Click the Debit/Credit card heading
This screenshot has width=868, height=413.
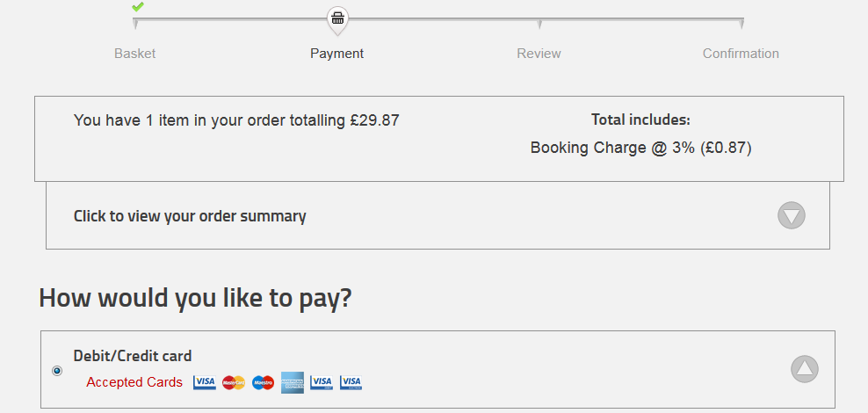tap(133, 356)
